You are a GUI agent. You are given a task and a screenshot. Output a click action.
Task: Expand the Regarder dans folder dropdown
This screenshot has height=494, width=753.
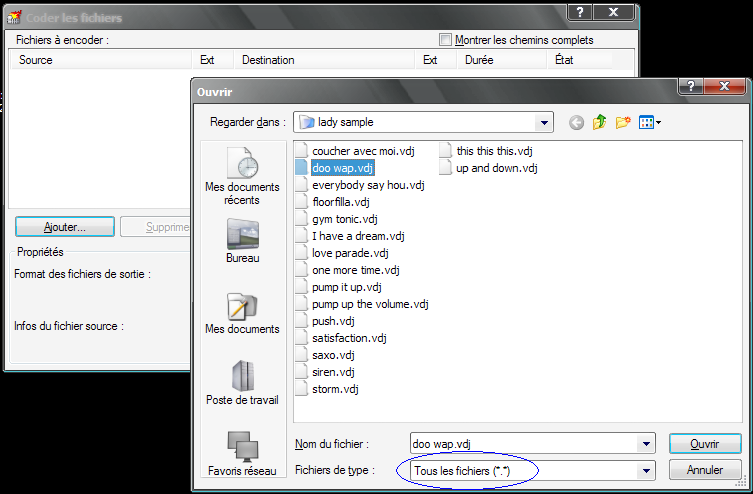point(543,123)
